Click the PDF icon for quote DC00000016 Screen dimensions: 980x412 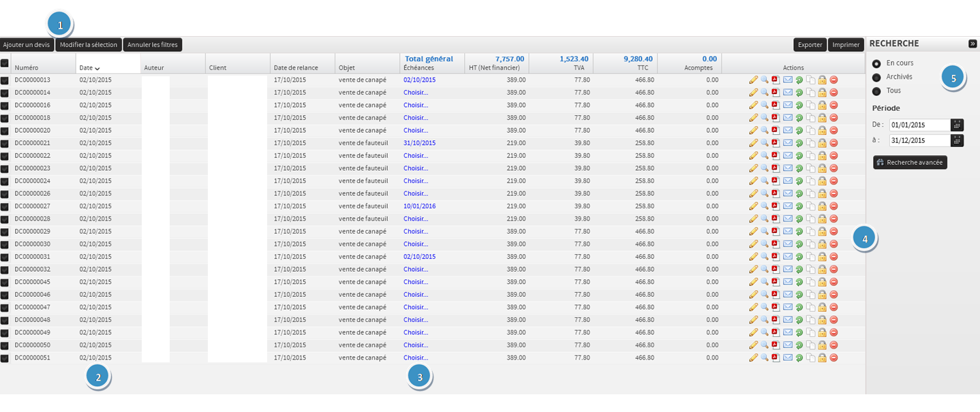coord(776,105)
